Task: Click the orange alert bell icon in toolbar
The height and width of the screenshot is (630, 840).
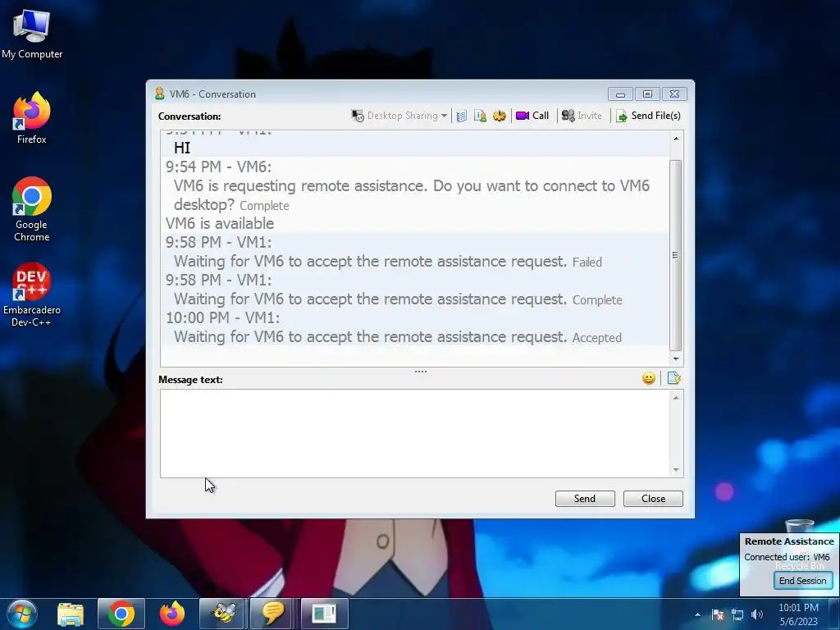Action: 500,116
